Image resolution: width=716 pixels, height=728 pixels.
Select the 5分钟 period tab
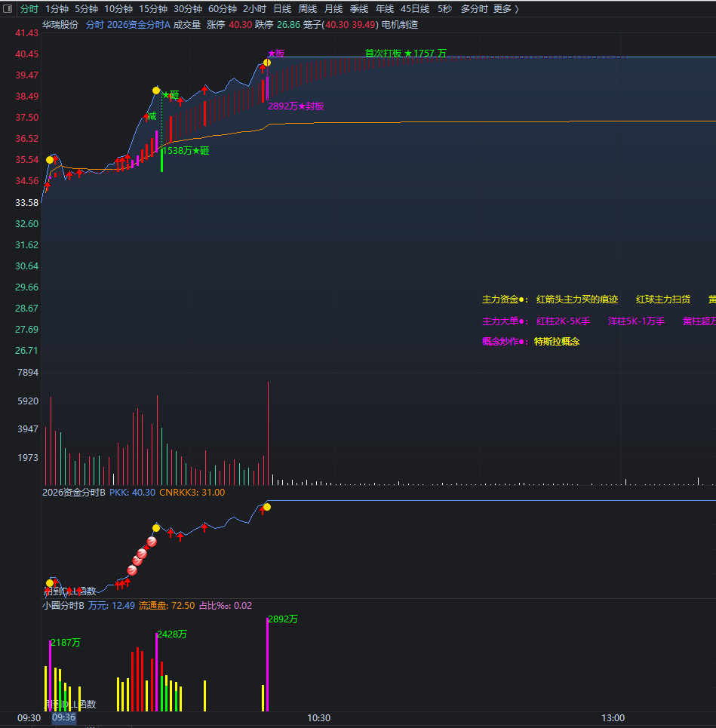click(86, 9)
